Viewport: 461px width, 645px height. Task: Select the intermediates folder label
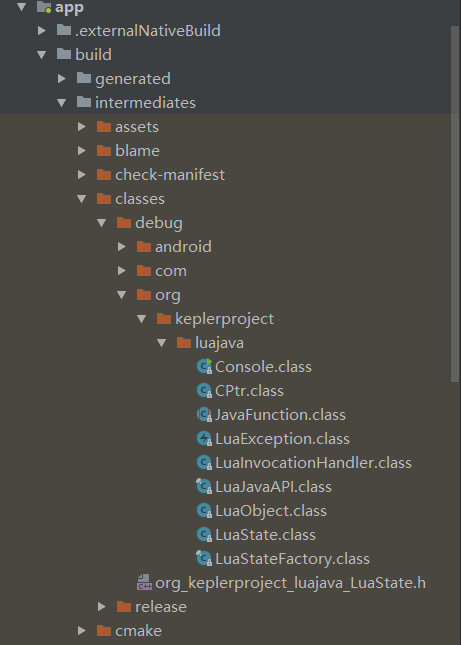click(146, 102)
